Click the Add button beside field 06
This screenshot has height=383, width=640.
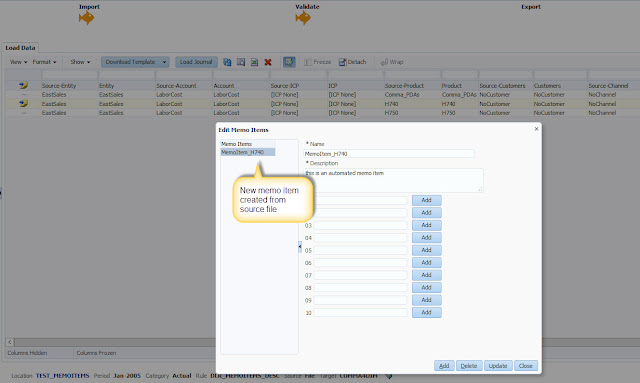click(x=427, y=263)
